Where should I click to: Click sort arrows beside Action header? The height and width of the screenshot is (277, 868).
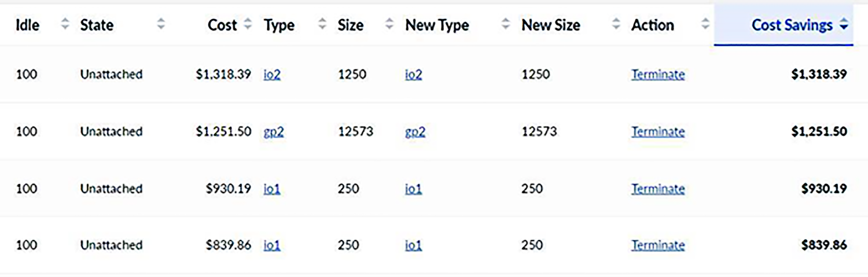(705, 25)
